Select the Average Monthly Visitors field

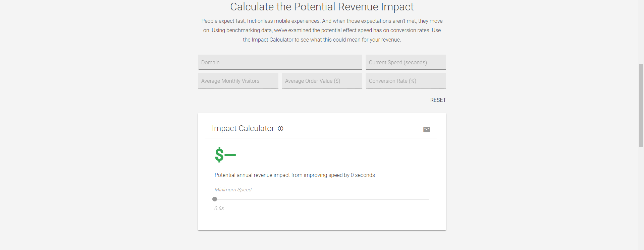tap(238, 81)
